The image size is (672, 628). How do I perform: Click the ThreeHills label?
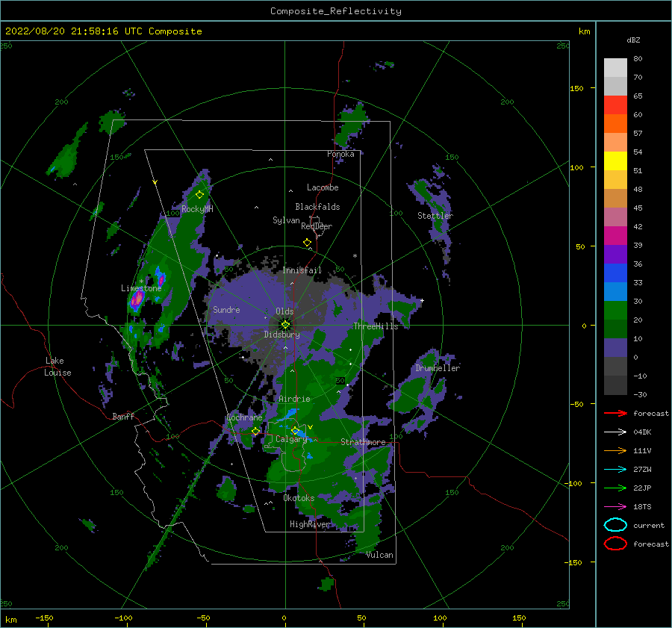tap(376, 326)
